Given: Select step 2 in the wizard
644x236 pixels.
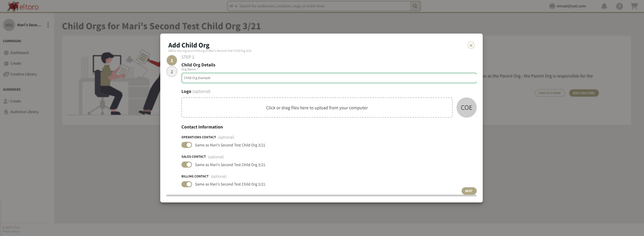Looking at the screenshot, I should 172,72.
